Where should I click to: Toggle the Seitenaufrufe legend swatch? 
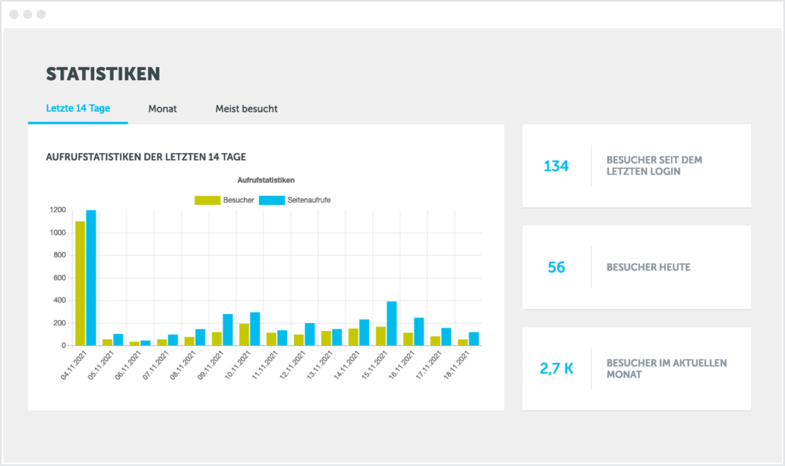pos(272,200)
